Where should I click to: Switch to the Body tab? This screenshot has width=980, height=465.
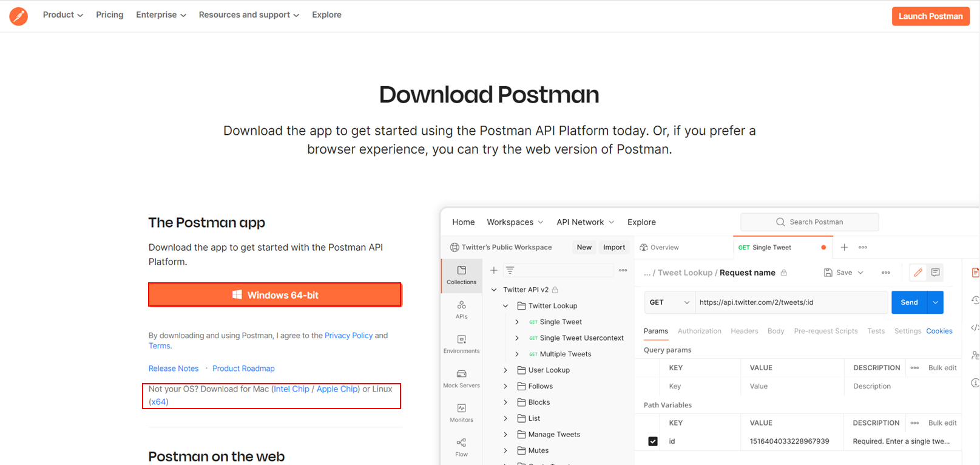[776, 331]
